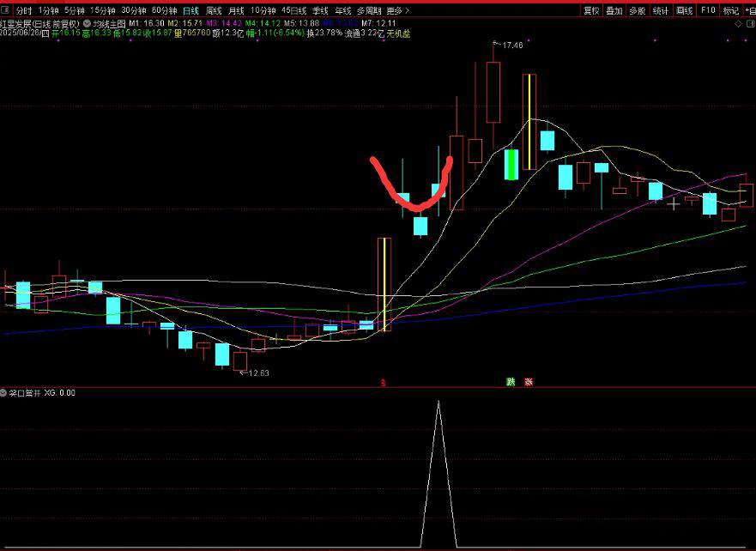Click the gear icon beside indicator name

[4, 393]
